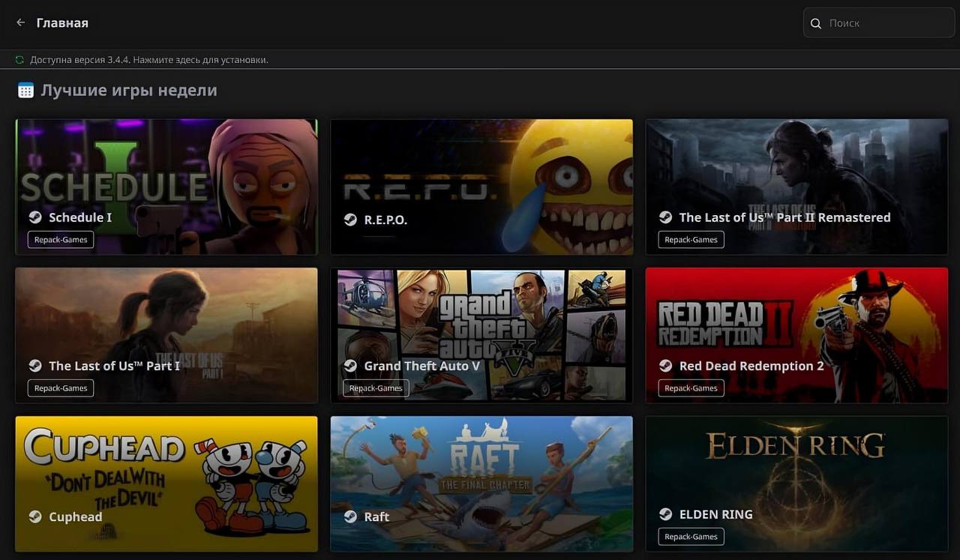Click Repack-Games tag under Schedule I
The width and height of the screenshot is (960, 560).
[61, 240]
